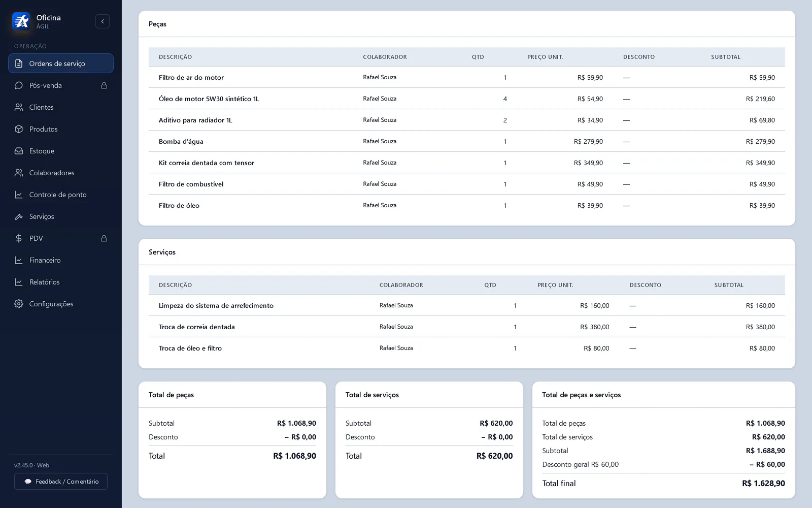
Task: Click Kit correia dentada com tensor row
Action: pos(467,163)
